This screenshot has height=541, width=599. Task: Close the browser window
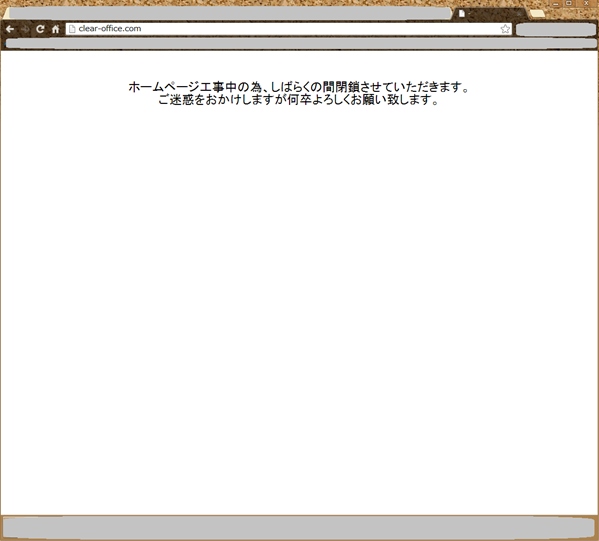tap(586, 3)
